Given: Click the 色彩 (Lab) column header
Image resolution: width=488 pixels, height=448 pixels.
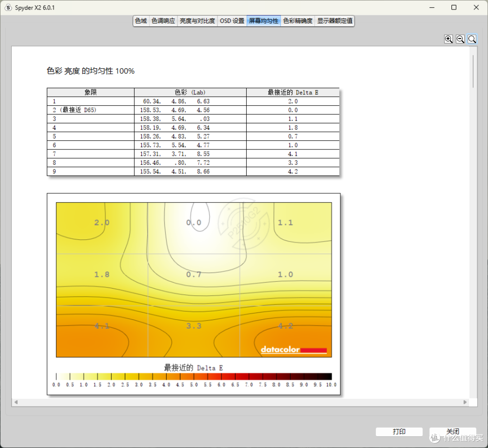Looking at the screenshot, I should click(190, 93).
